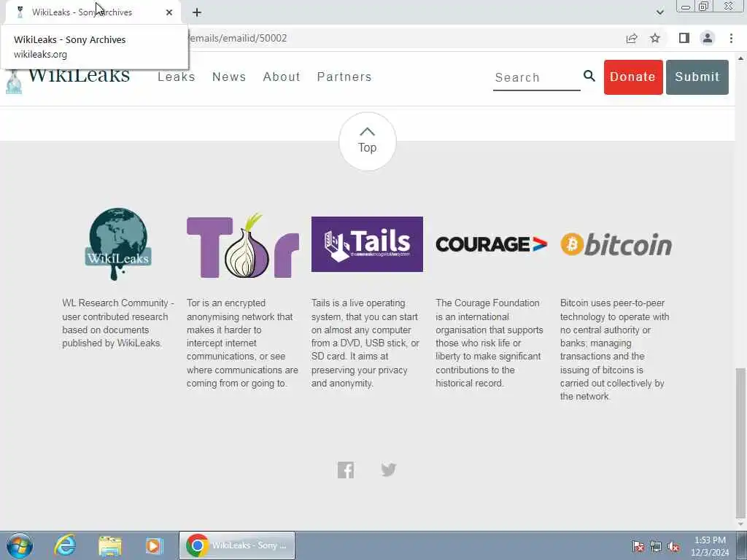This screenshot has height=560, width=747.
Task: Open Windows Explorer folder from taskbar
Action: (x=110, y=545)
